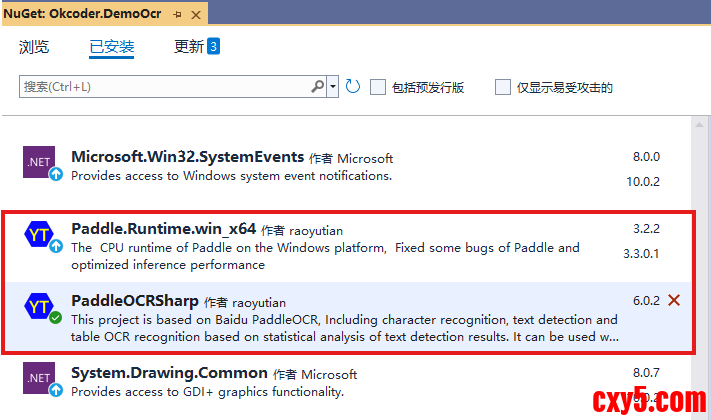Uninstall PaddleOCRSharp with the red X
Viewport: 711px width, 420px height.
[674, 300]
